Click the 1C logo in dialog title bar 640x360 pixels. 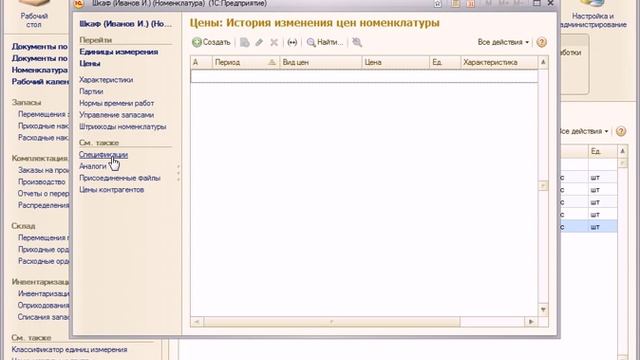pyautogui.click(x=79, y=4)
